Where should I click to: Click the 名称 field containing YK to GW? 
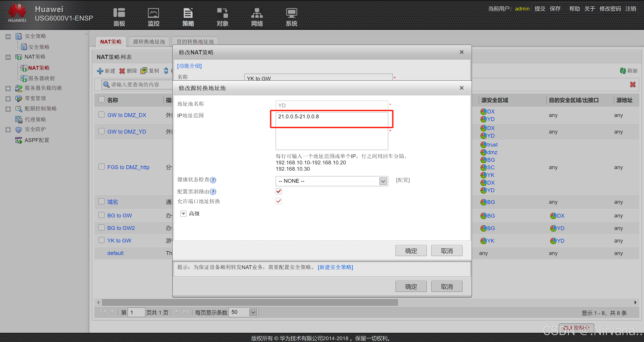click(318, 77)
